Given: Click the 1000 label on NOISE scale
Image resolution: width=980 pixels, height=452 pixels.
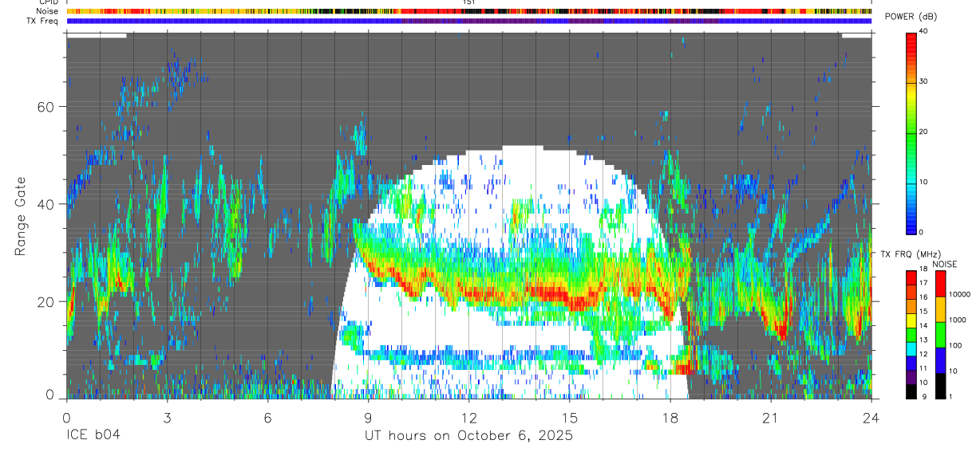Looking at the screenshot, I should [x=957, y=320].
